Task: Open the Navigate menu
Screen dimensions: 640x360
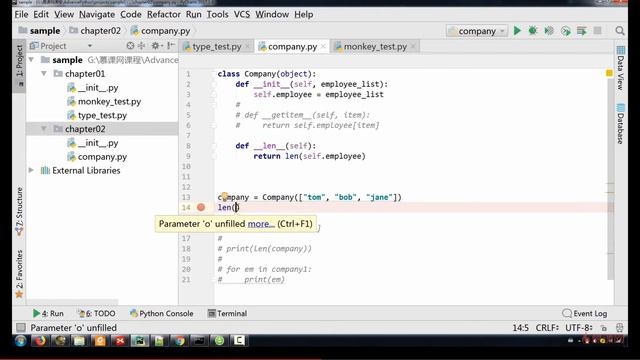Action: point(97,14)
